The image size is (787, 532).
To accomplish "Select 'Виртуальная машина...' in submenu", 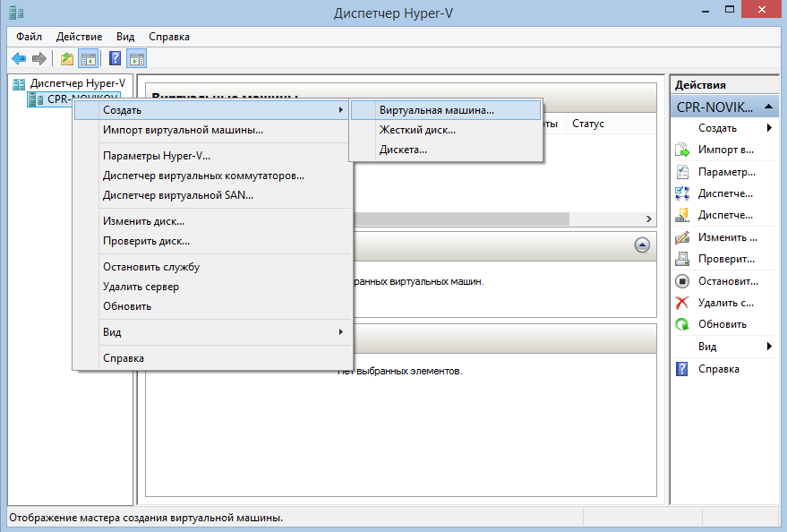I will tap(436, 110).
